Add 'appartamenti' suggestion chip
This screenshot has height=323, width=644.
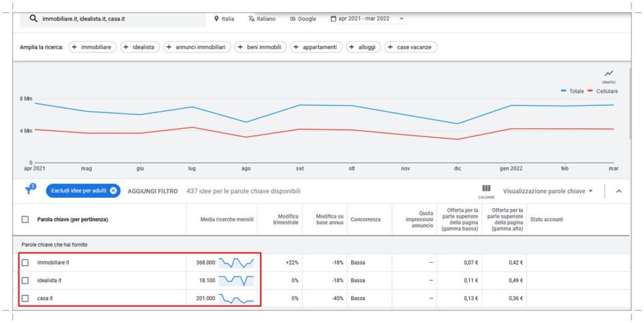point(316,47)
